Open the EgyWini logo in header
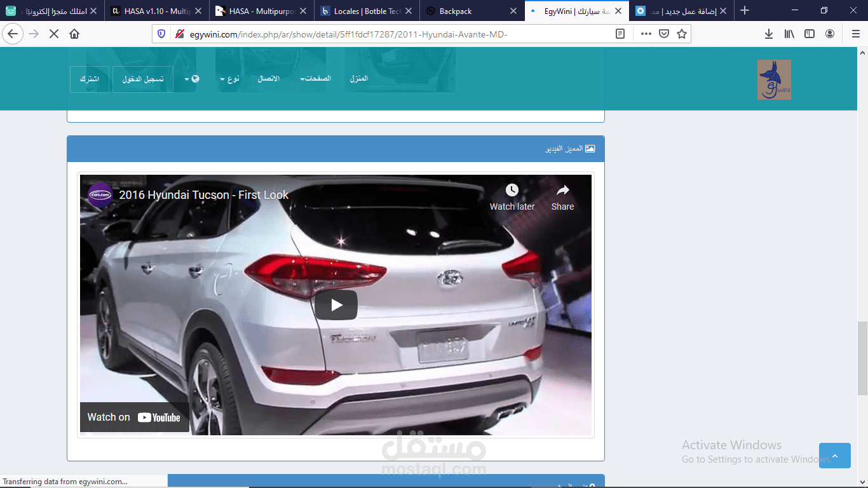Image resolution: width=868 pixels, height=488 pixels. pyautogui.click(x=774, y=79)
